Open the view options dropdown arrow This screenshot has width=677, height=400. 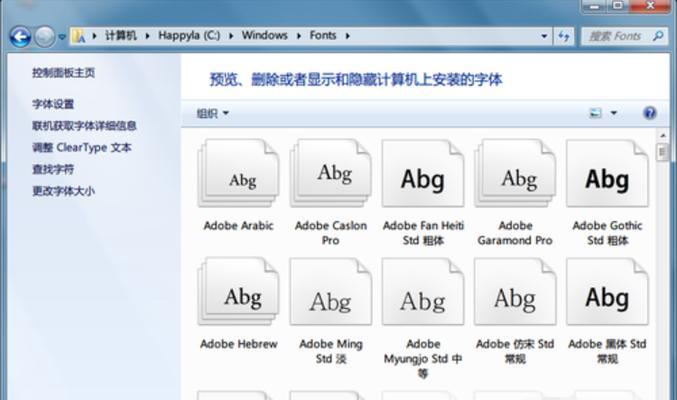[x=614, y=113]
